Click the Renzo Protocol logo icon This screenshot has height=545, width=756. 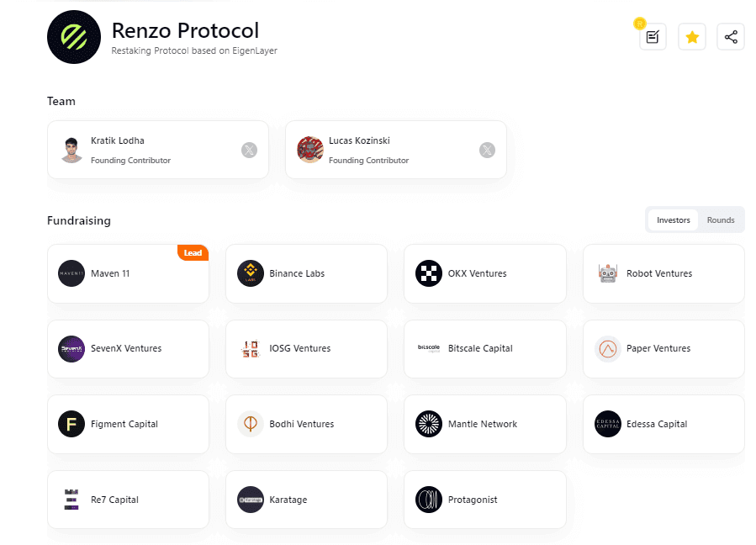pyautogui.click(x=74, y=37)
